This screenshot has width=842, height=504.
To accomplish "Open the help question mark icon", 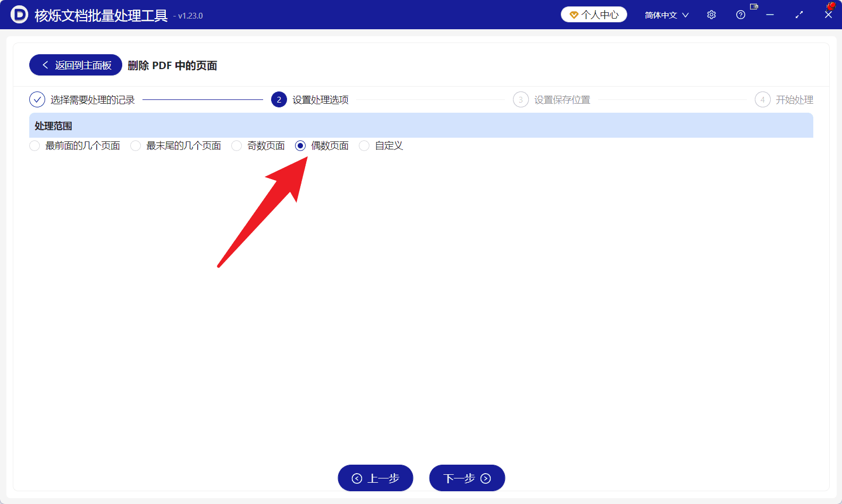I will [x=740, y=15].
